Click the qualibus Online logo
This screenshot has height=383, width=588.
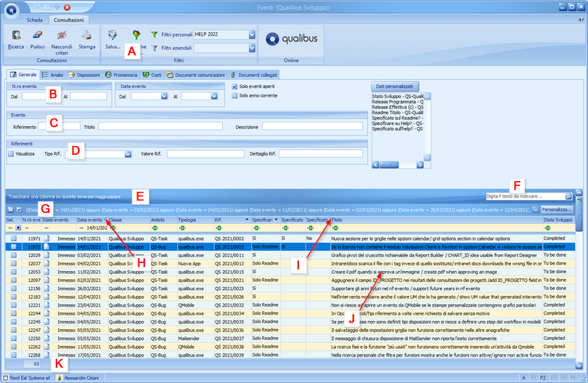tap(291, 39)
